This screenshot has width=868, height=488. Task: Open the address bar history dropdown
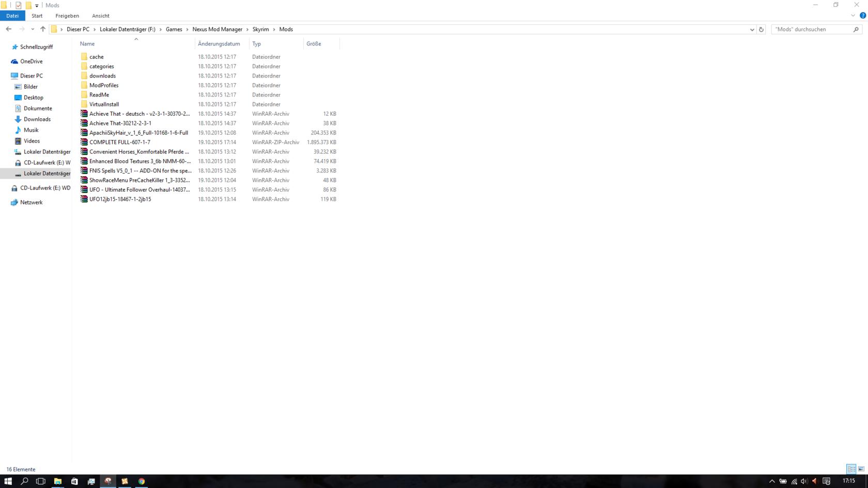pyautogui.click(x=752, y=29)
